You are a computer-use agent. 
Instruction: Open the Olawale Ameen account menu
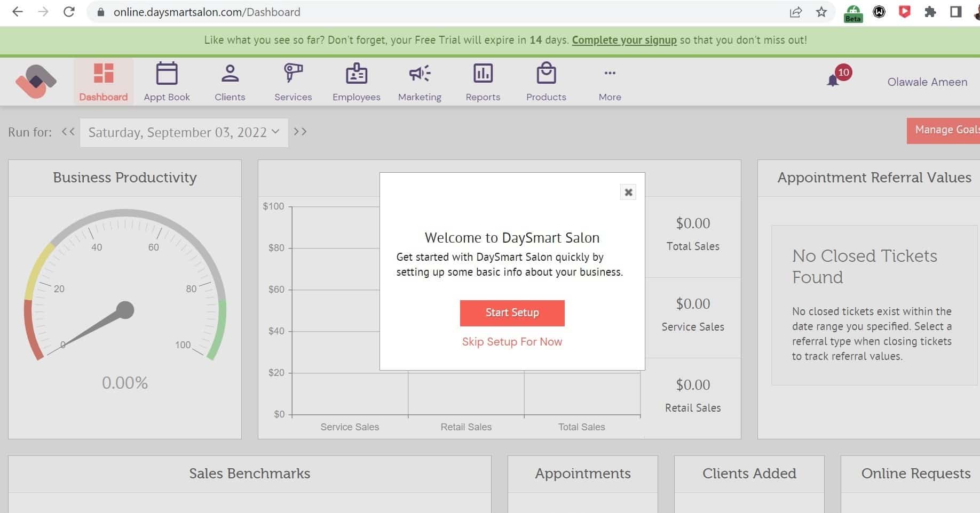[927, 82]
